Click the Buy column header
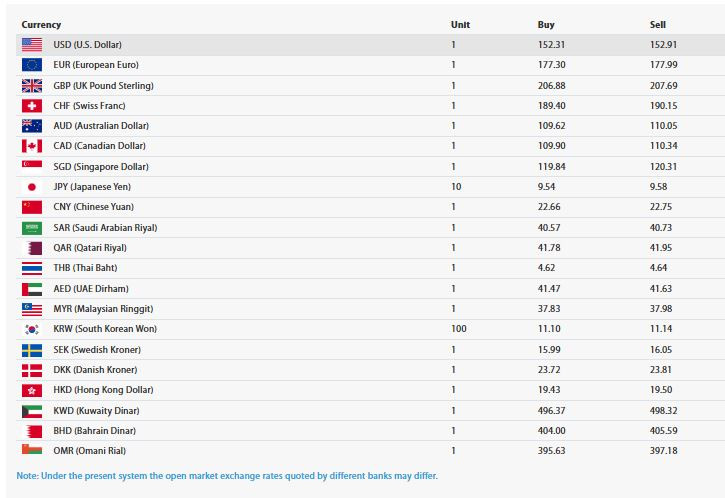 [x=546, y=25]
